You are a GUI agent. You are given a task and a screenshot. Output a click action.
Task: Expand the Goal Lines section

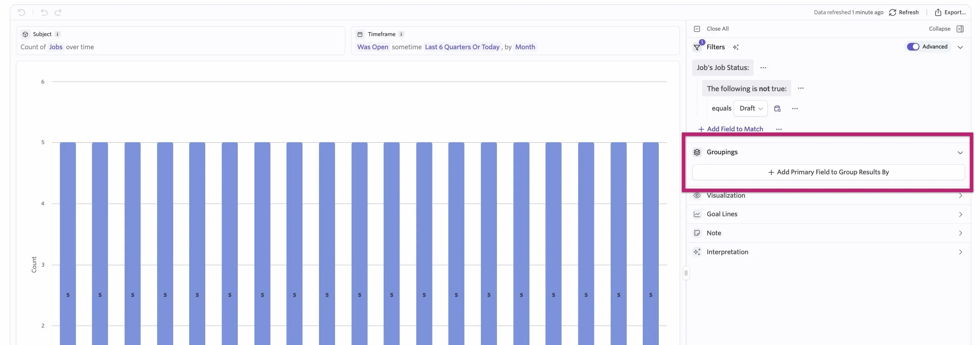click(828, 214)
